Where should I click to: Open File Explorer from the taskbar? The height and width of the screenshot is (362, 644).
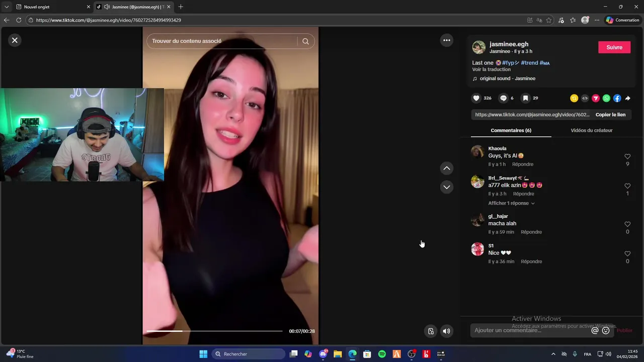[x=338, y=354]
